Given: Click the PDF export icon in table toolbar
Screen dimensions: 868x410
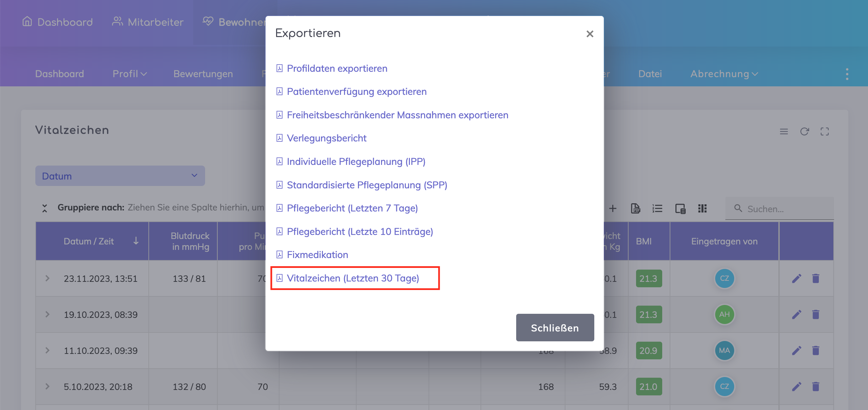Looking at the screenshot, I should [x=635, y=208].
